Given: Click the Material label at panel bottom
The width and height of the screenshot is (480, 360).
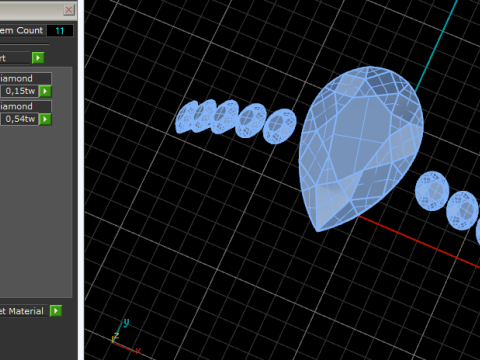Looking at the screenshot, I should (22, 311).
